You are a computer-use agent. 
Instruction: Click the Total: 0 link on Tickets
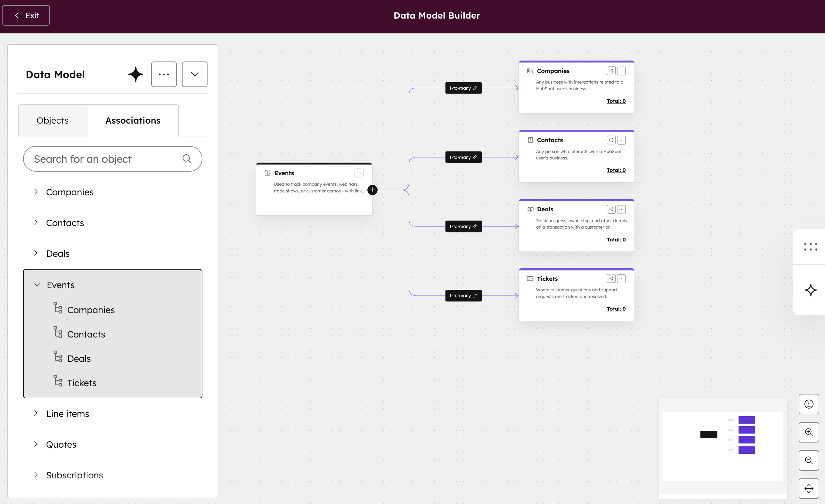[x=616, y=309]
